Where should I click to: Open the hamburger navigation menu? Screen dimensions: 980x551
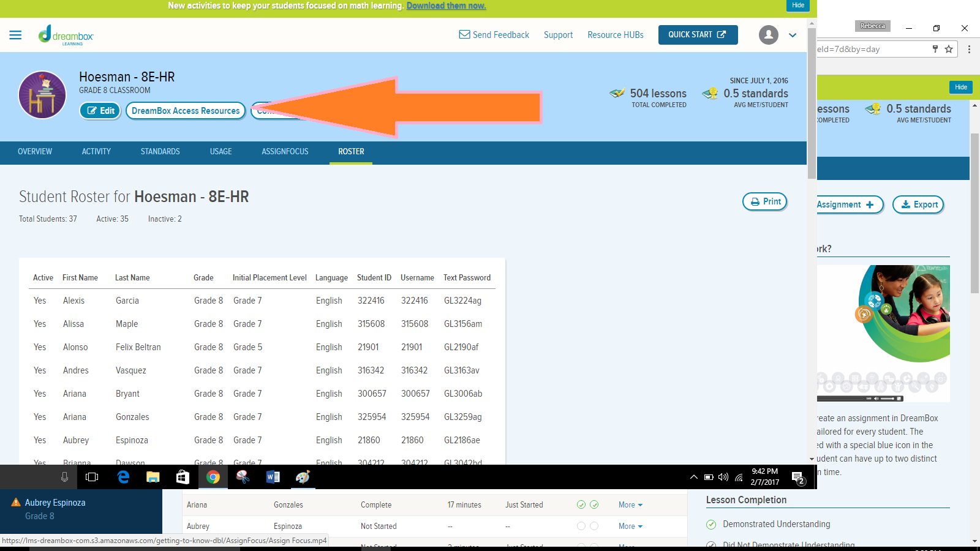point(15,35)
